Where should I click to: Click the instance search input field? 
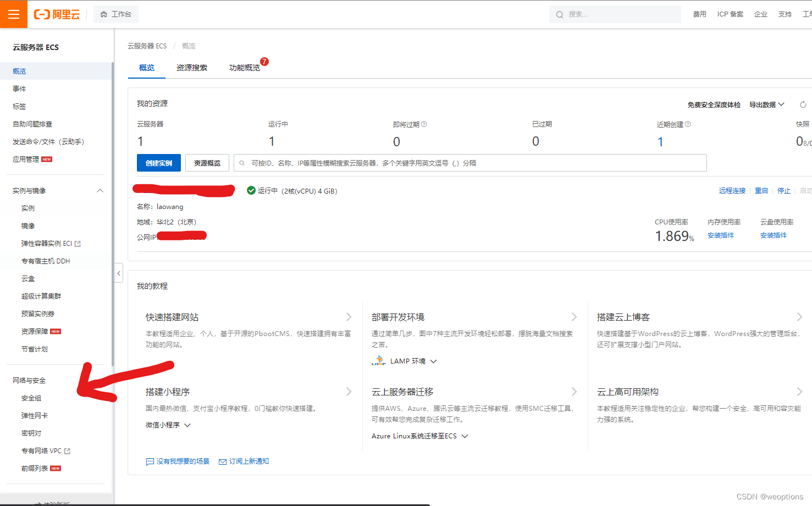click(x=470, y=163)
